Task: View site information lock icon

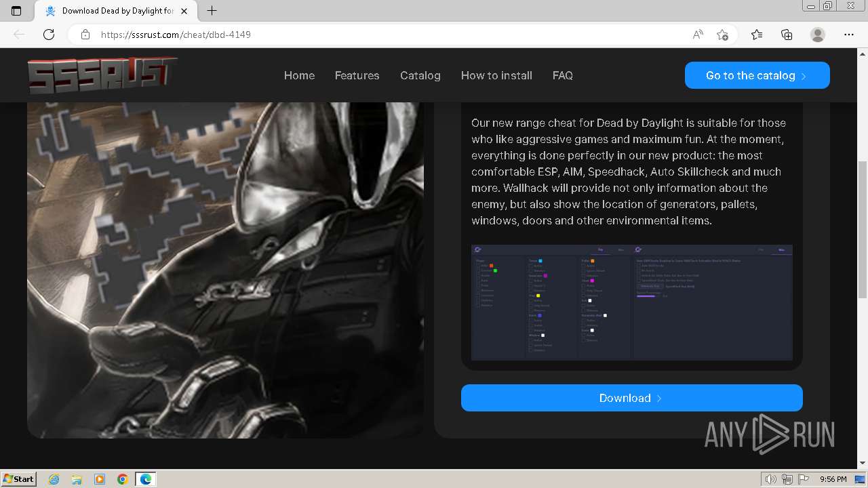Action: coord(85,35)
